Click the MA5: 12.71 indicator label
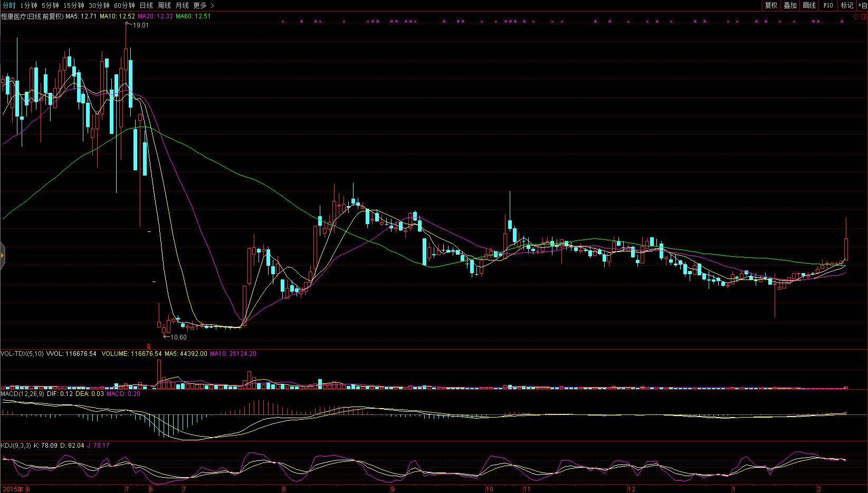The image size is (868, 493). (x=81, y=16)
